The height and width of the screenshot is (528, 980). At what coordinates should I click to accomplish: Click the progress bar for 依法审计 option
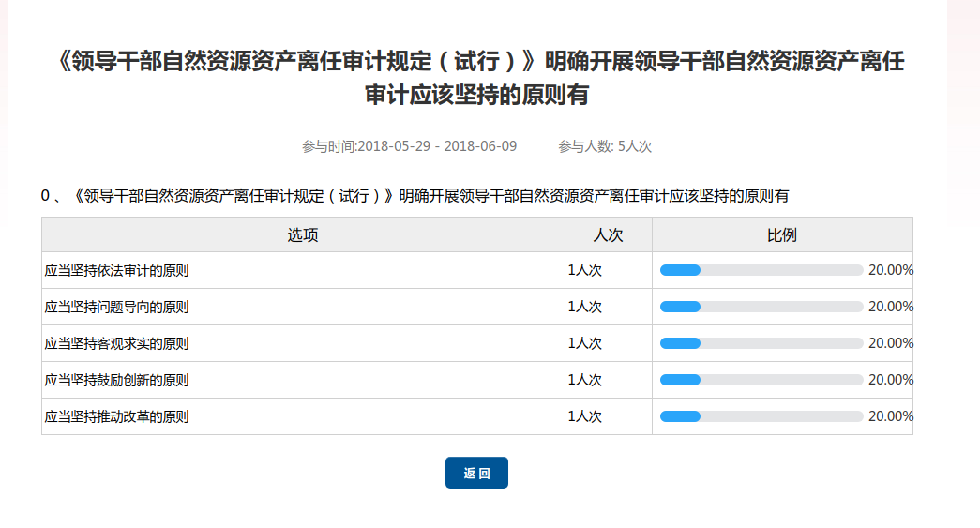tap(761, 270)
